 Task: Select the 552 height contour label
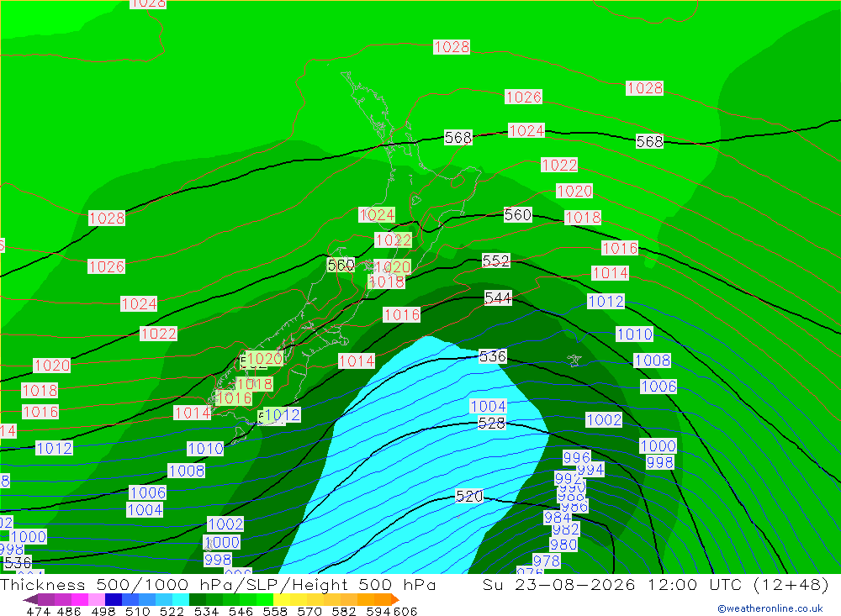click(495, 261)
